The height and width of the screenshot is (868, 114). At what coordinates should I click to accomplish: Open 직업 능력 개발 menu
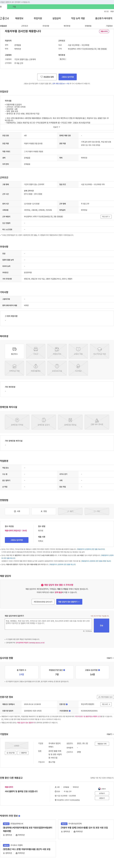coord(78,18)
